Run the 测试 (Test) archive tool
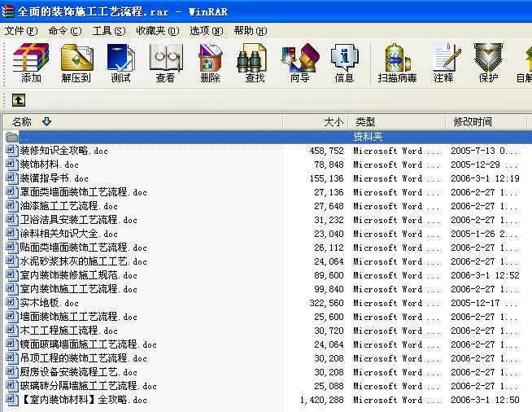The width and height of the screenshot is (532, 412). click(x=120, y=63)
